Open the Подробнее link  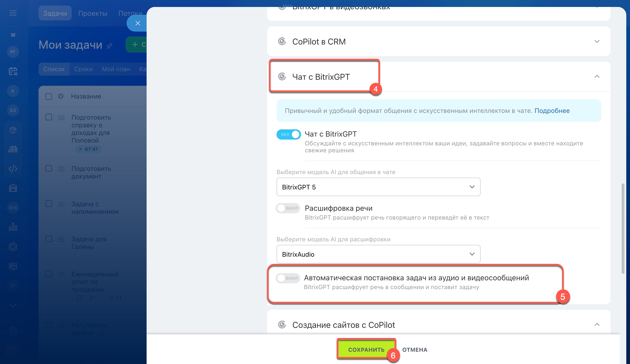[x=552, y=111]
